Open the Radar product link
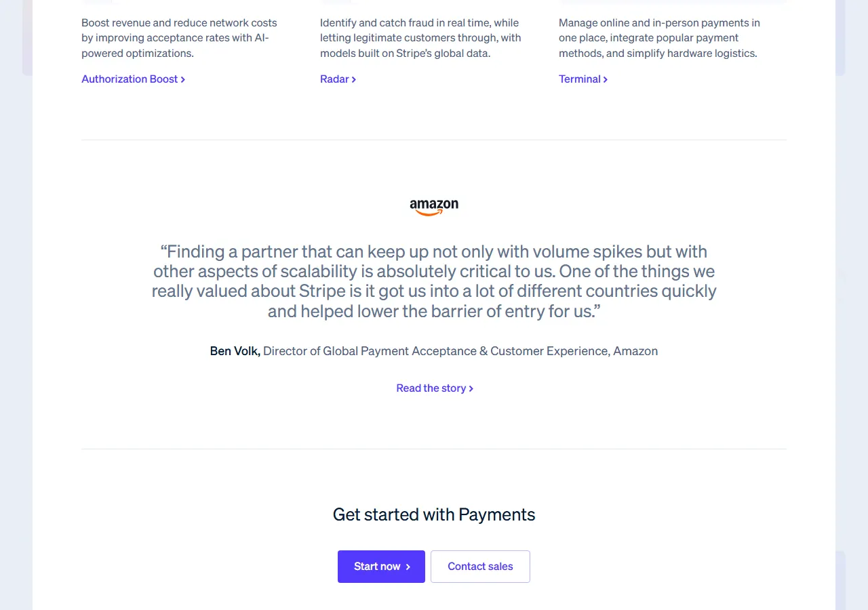 [x=334, y=79]
